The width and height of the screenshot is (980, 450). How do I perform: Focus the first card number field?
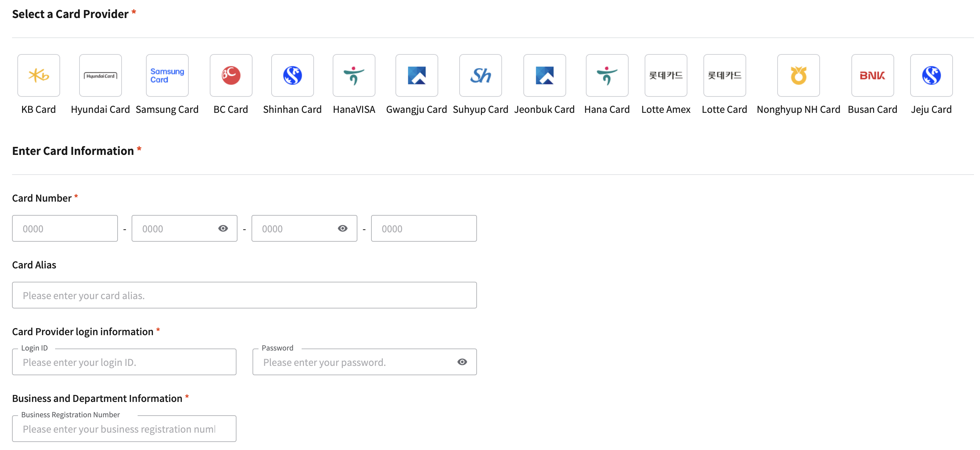(x=65, y=228)
